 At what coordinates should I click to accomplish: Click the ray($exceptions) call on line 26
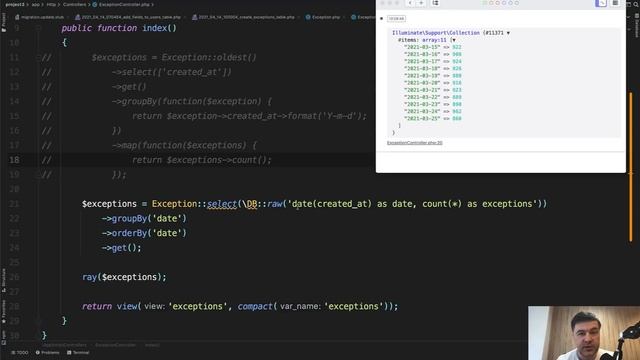124,277
